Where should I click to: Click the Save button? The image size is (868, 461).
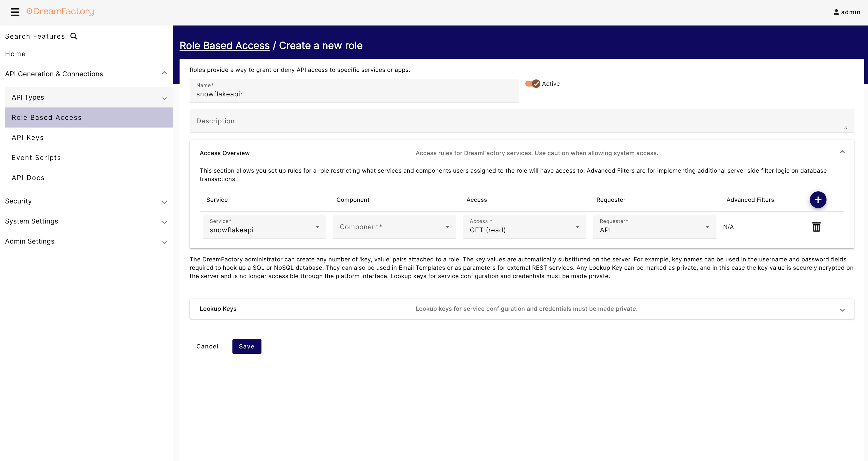[x=247, y=346]
